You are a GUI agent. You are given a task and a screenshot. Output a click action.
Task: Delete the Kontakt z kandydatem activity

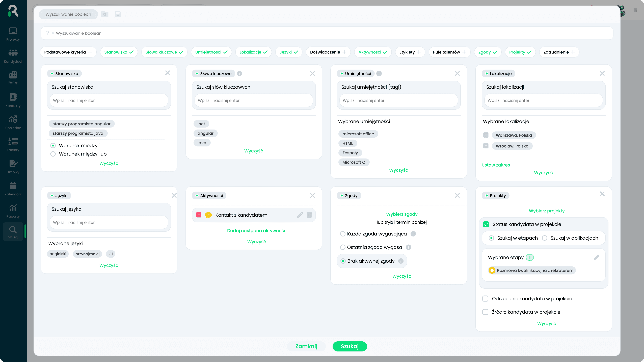(x=309, y=215)
